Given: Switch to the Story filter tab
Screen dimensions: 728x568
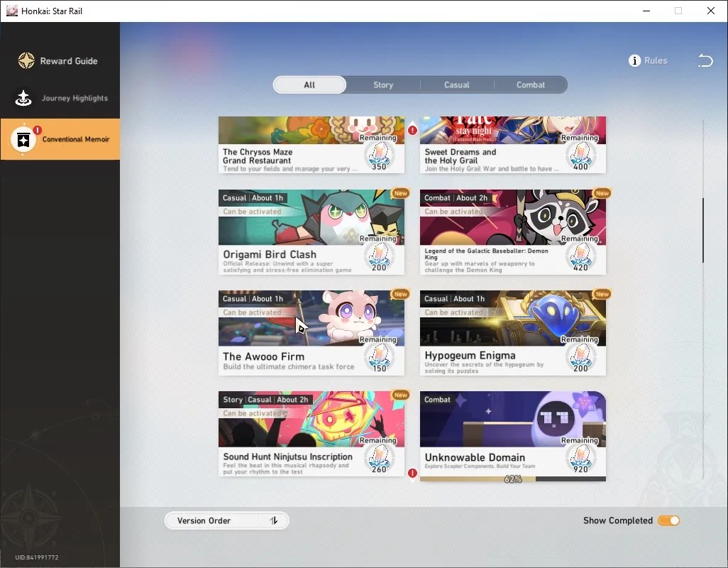Looking at the screenshot, I should point(383,85).
